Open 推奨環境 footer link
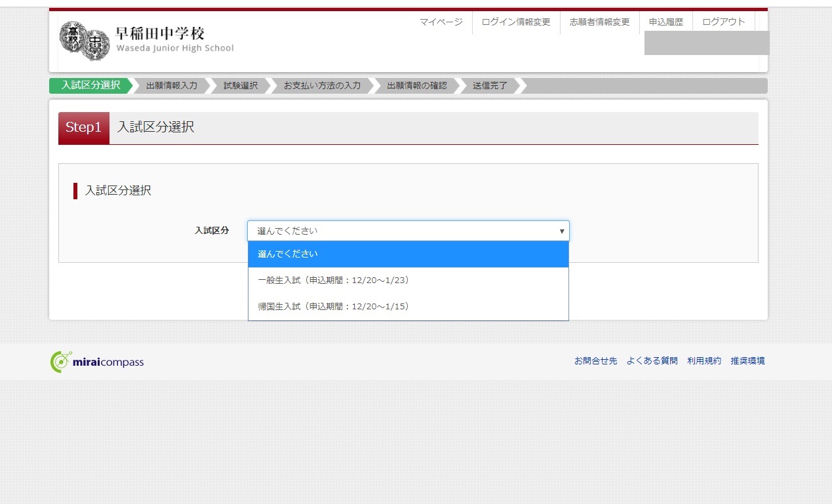 748,361
